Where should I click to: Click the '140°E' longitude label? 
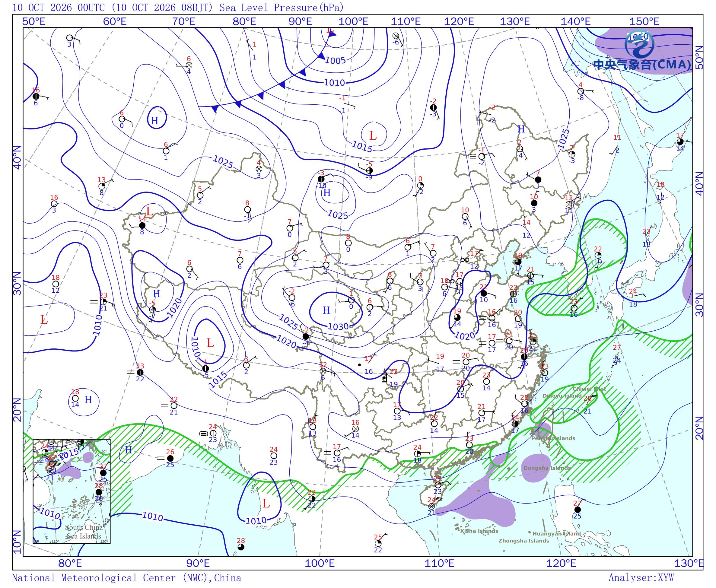pyautogui.click(x=575, y=22)
